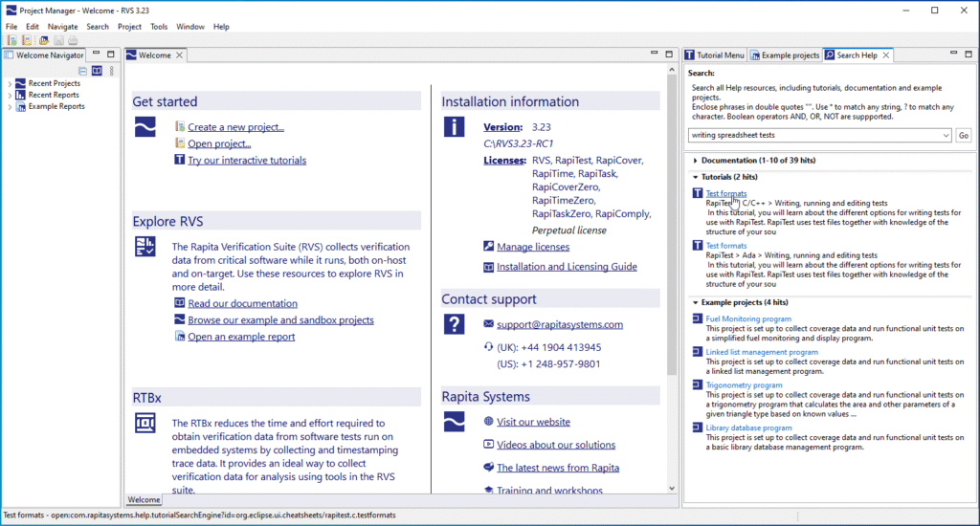The width and height of the screenshot is (980, 526).
Task: Click Read our documentation link
Action: click(242, 303)
